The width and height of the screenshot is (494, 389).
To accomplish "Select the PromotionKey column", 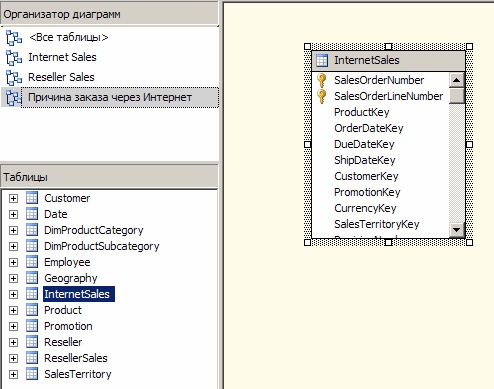I will tap(367, 192).
